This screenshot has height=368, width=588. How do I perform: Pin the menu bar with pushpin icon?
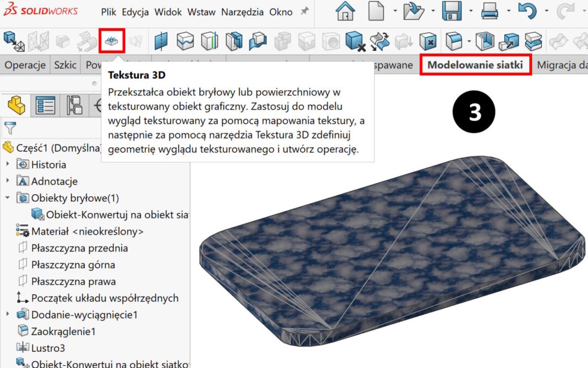coord(305,11)
